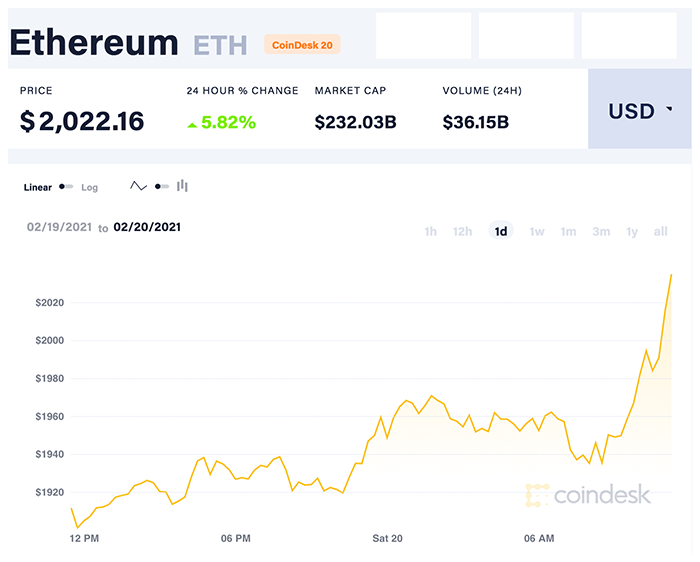Open the 02/19/2021 start date picker
This screenshot has height=562, width=700.
point(59,228)
